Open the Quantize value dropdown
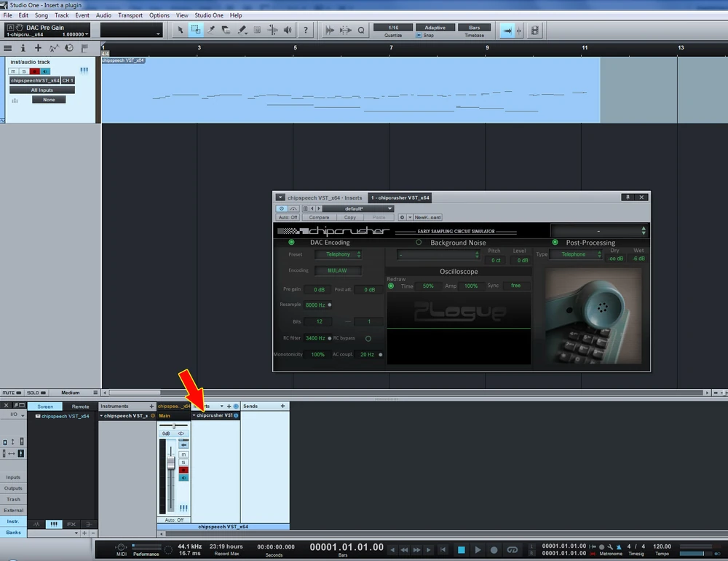Viewport: 728px width, 561px height. coord(393,28)
